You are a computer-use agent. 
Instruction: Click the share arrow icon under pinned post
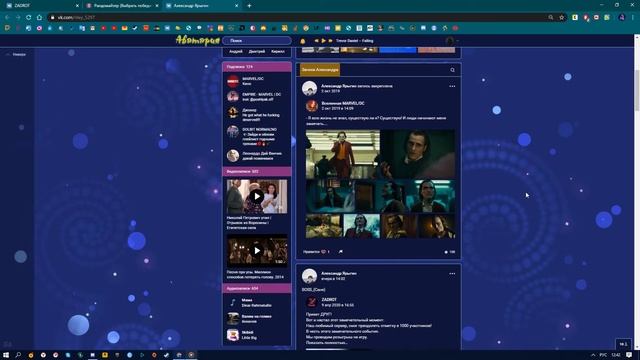[340, 252]
